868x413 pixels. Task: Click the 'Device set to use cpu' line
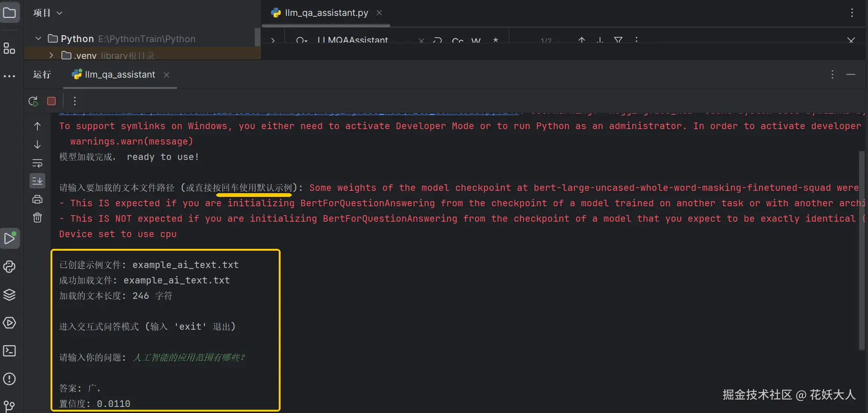118,234
